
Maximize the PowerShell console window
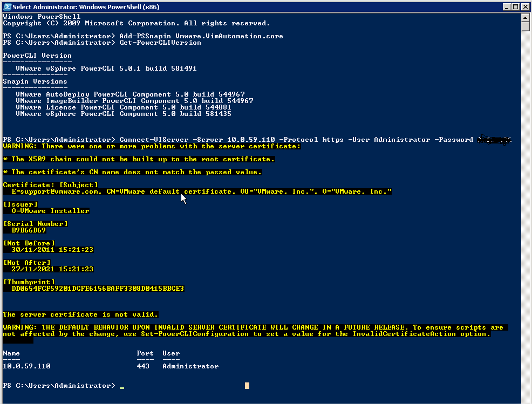515,6
